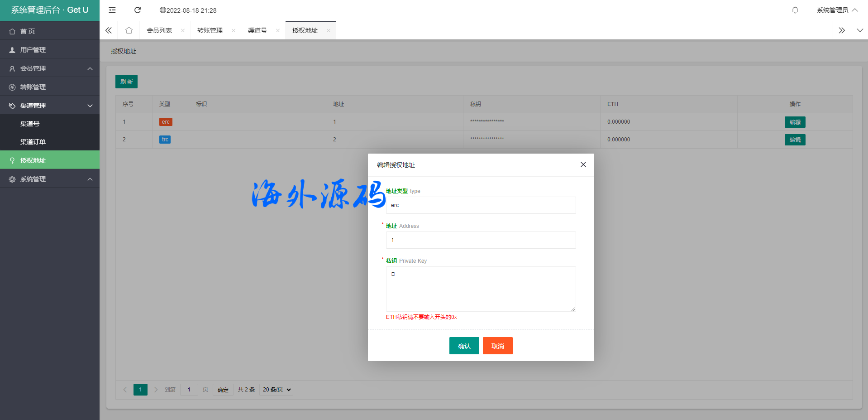This screenshot has height=420, width=868.
Task: Open the 系统管理员 user dropdown
Action: [837, 10]
